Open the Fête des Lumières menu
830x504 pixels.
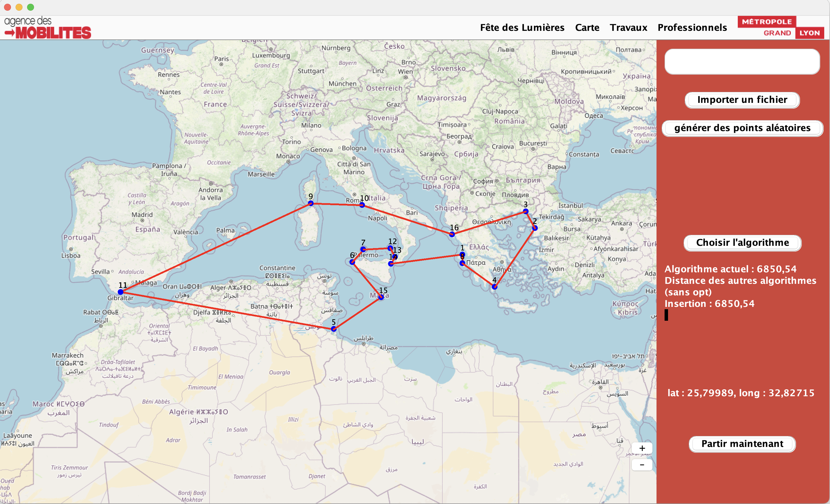(522, 28)
